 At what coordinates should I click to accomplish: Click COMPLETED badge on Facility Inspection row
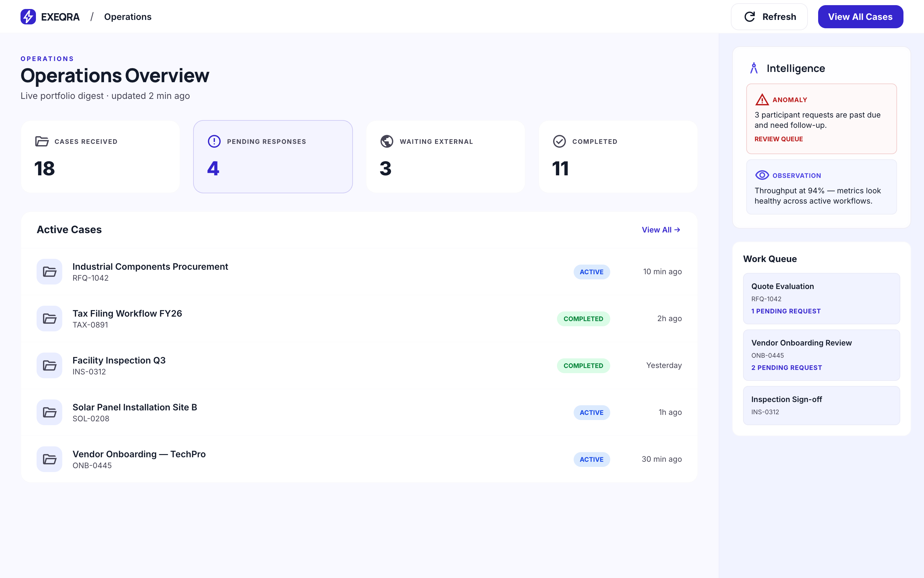pos(583,366)
